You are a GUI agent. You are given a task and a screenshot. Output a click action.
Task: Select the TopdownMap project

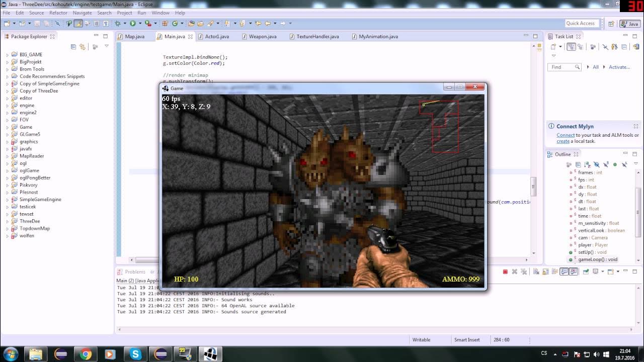coord(35,228)
